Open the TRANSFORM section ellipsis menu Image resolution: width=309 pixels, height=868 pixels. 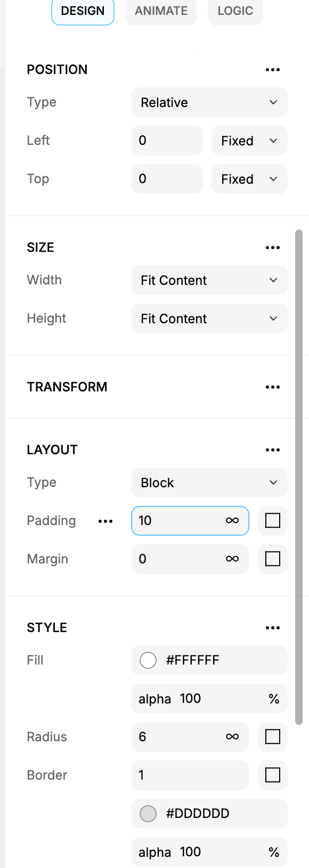(x=273, y=387)
